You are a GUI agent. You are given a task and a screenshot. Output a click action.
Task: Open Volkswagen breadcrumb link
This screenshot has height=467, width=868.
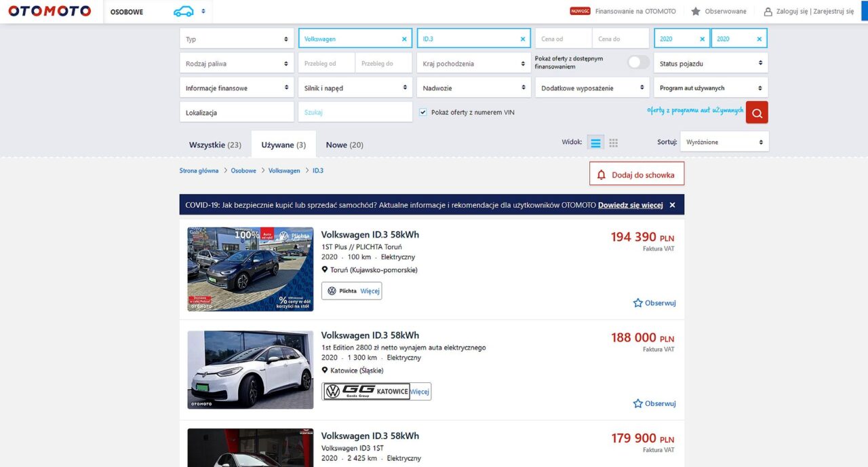(x=284, y=171)
